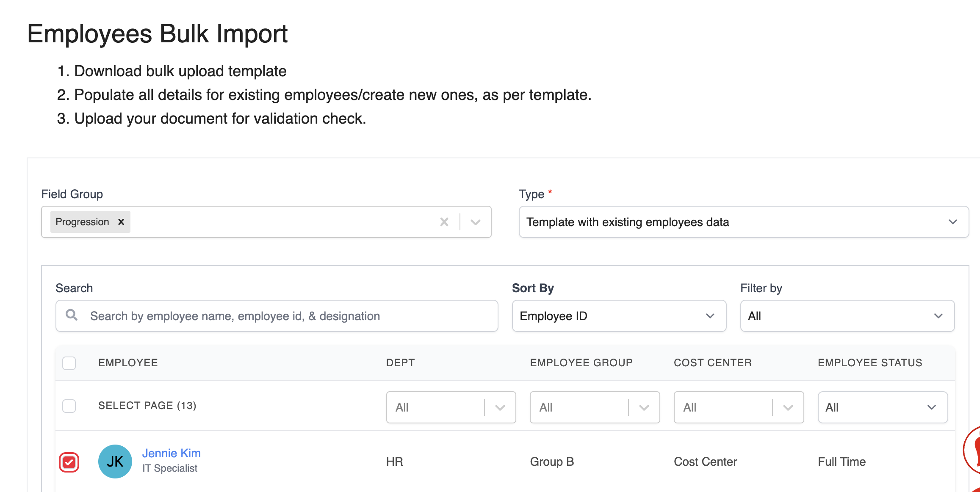The width and height of the screenshot is (980, 492).
Task: Expand the Field Group dropdown chevron
Action: [x=476, y=222]
